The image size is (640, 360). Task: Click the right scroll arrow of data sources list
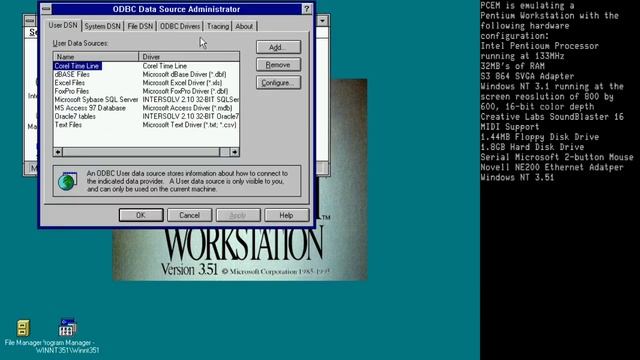(234, 152)
